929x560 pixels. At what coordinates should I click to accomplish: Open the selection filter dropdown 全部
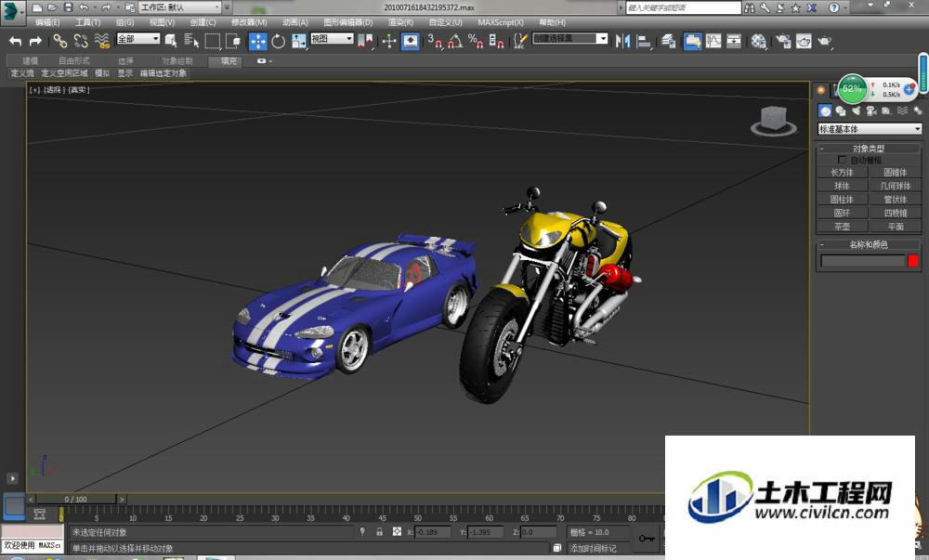point(138,38)
